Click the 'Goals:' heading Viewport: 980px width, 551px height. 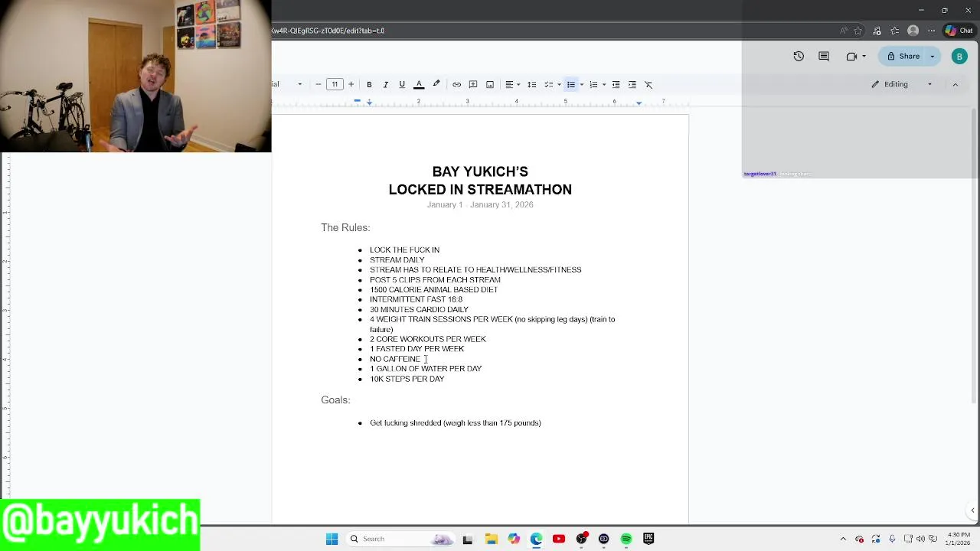335,399
